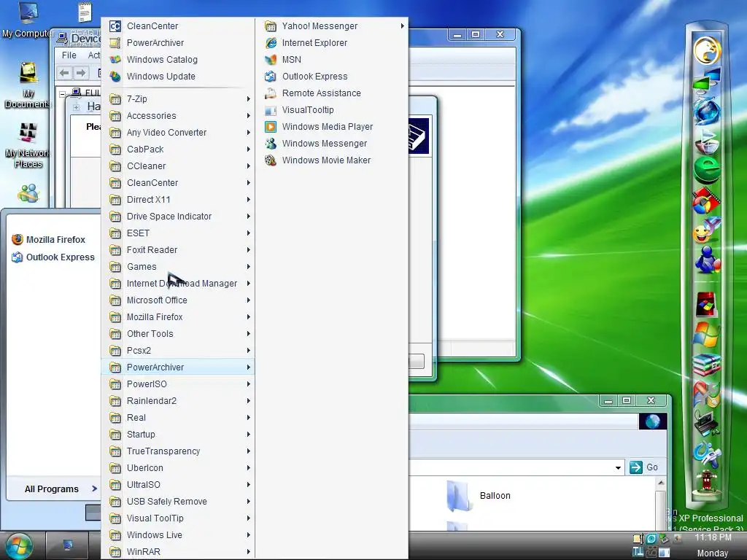Open the UberIcon menu entry
747x560 pixels.
(x=178, y=467)
